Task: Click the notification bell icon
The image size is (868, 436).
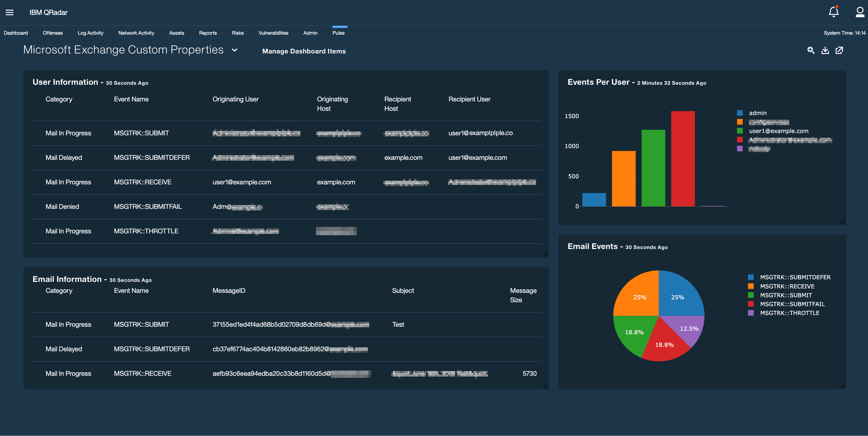Action: point(833,12)
